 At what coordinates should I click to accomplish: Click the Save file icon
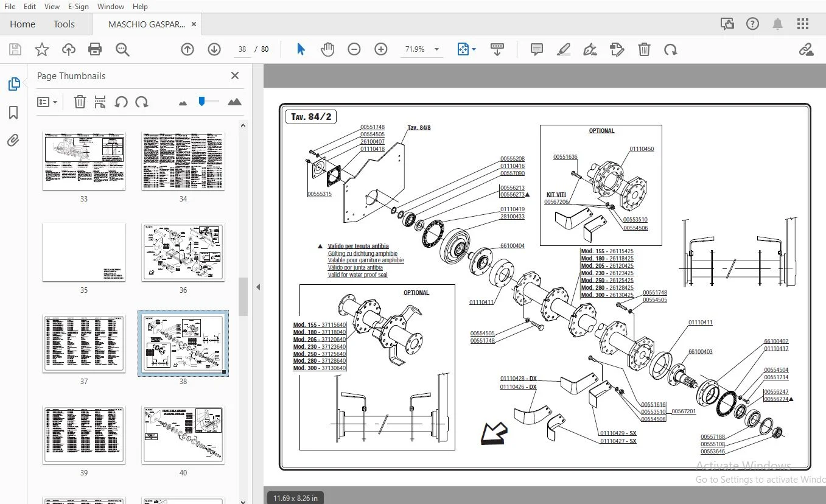click(x=15, y=49)
